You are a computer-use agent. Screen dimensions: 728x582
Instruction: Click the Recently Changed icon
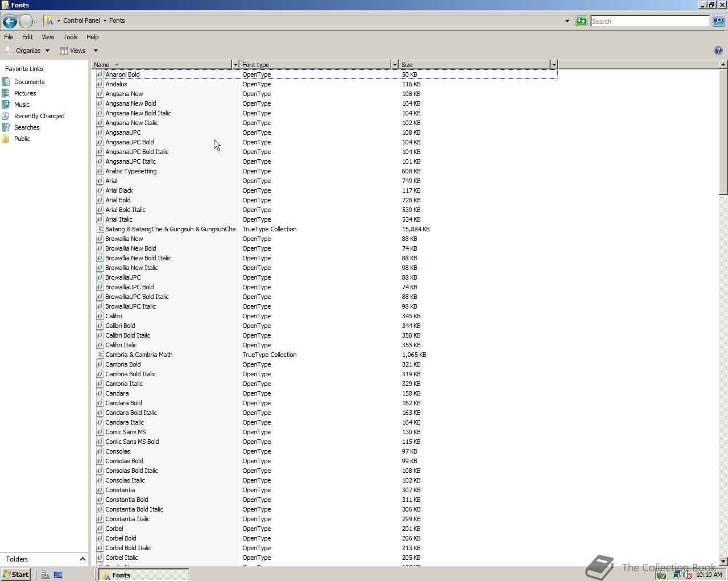[x=6, y=116]
